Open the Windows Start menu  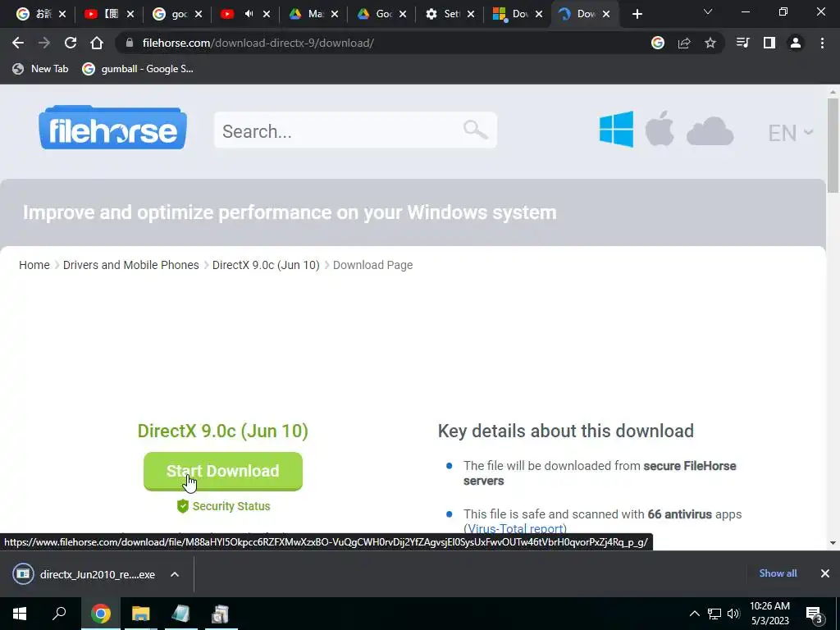(20, 614)
